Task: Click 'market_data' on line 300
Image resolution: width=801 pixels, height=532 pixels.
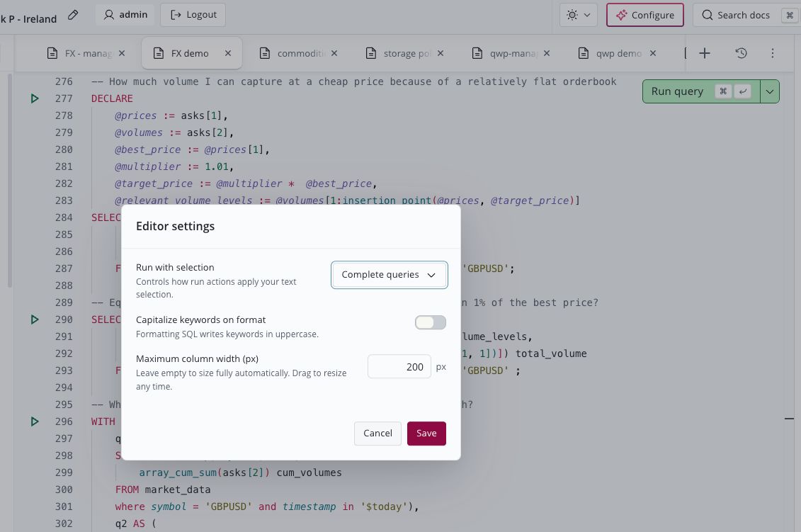Action: coord(177,489)
